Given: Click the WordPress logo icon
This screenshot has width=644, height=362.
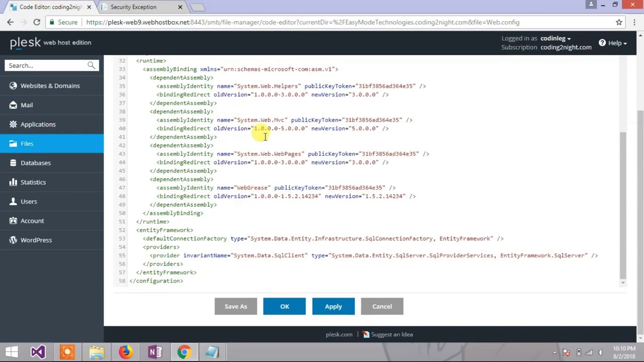Looking at the screenshot, I should pos(13,240).
